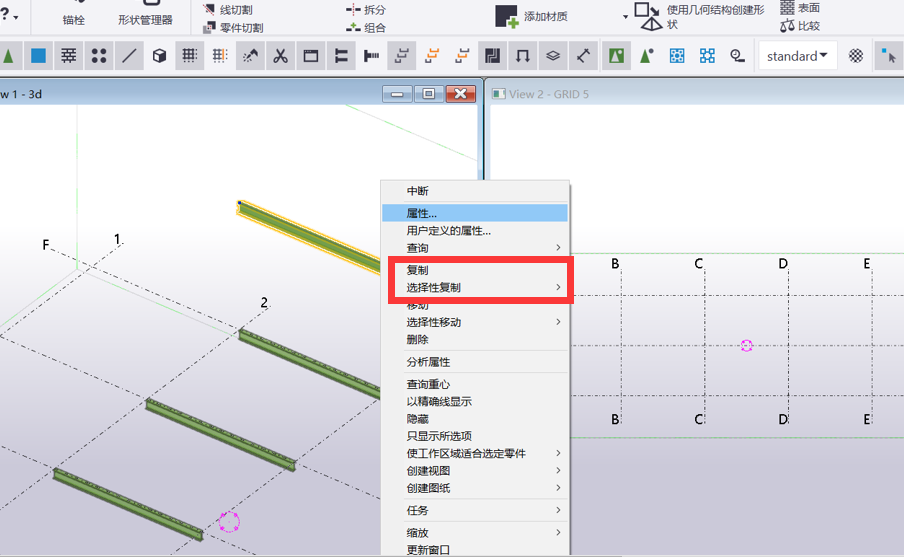
Task: Click the first orange bracket selection icon
Action: (x=432, y=56)
